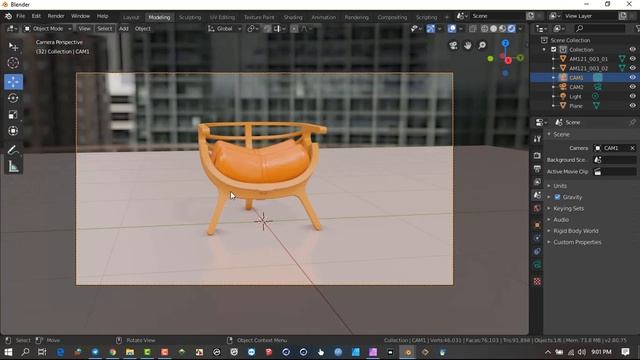Select the Transform tool

click(13, 131)
